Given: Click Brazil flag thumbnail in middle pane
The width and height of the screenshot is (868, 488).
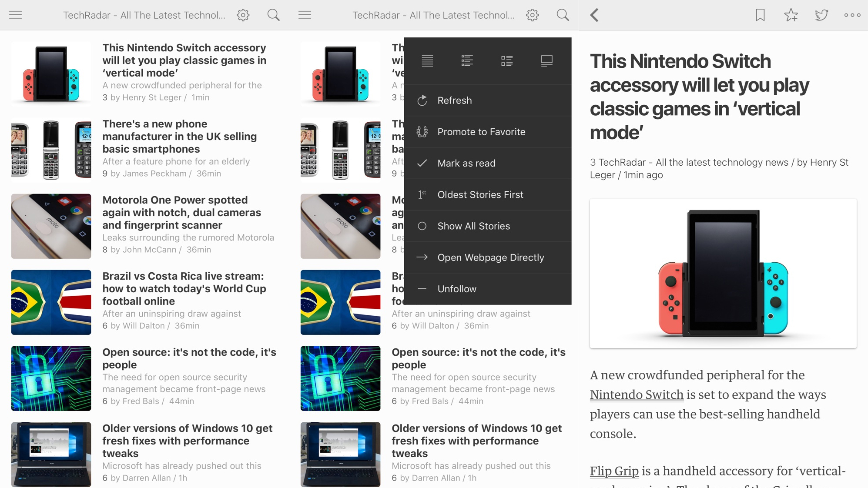Looking at the screenshot, I should click(341, 302).
